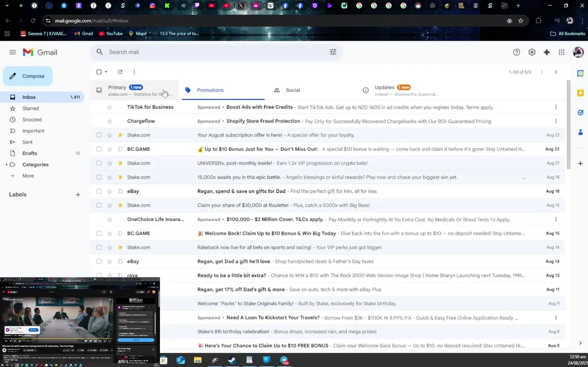Image resolution: width=588 pixels, height=367 pixels.
Task: Tick the select-all checkbox in toolbar
Action: 99,72
